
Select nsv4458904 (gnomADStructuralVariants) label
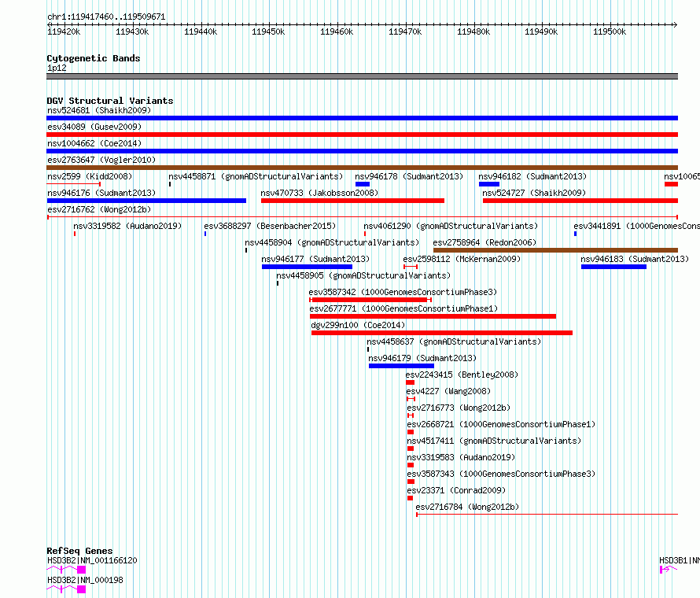click(332, 242)
